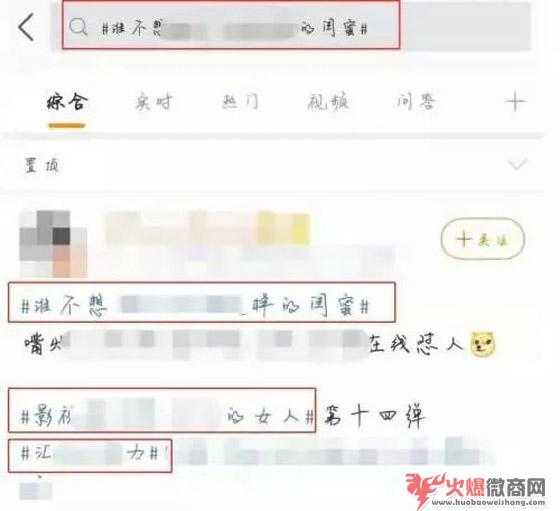560x511 pixels.
Task: Click the red dragon watermark logo
Action: (x=426, y=490)
